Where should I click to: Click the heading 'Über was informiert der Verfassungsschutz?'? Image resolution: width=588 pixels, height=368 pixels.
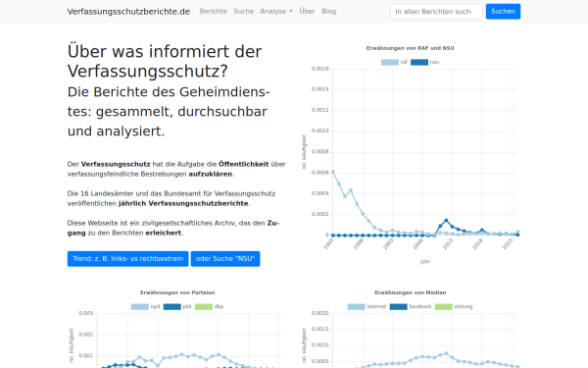point(165,61)
